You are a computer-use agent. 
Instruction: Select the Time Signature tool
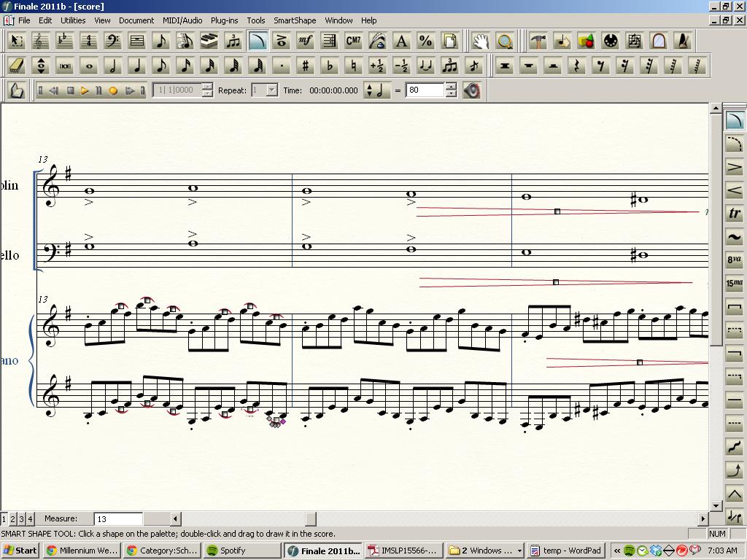(x=88, y=41)
